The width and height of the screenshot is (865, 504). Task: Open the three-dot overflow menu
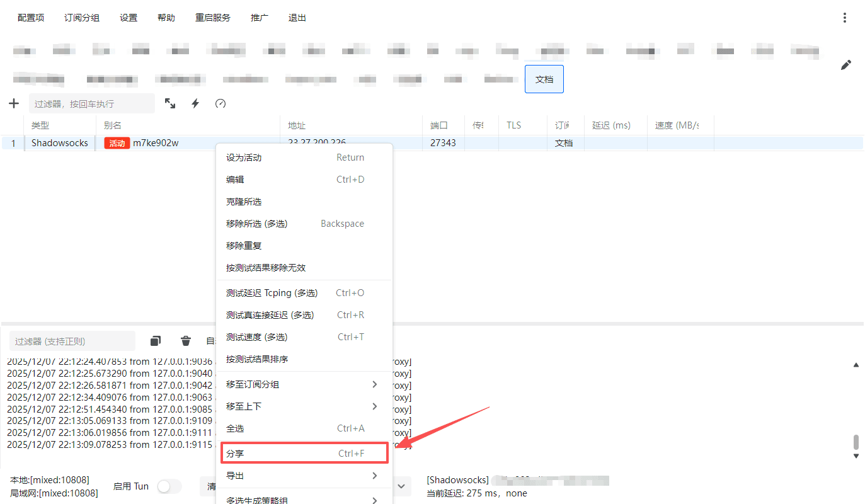click(844, 18)
